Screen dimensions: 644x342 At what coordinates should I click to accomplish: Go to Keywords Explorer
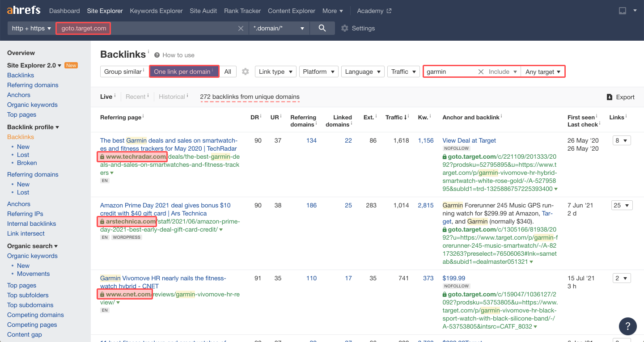pyautogui.click(x=156, y=11)
